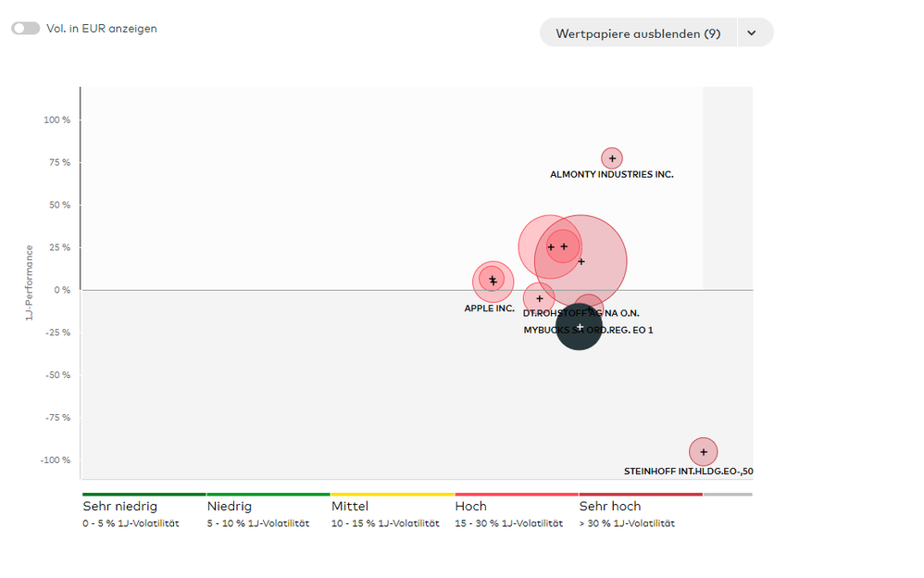Select the Steinhoff Int. Hldg. bubble

[x=704, y=452]
